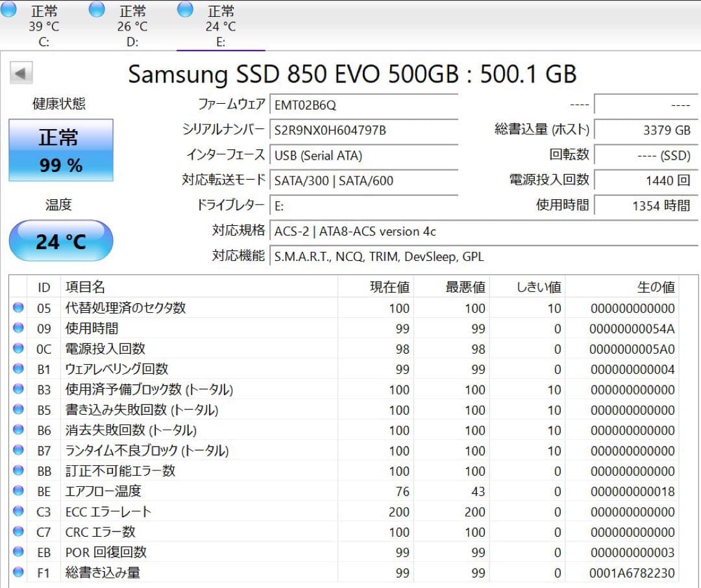The width and height of the screenshot is (701, 588).
Task: Click status dot of row BE
Action: click(18, 491)
